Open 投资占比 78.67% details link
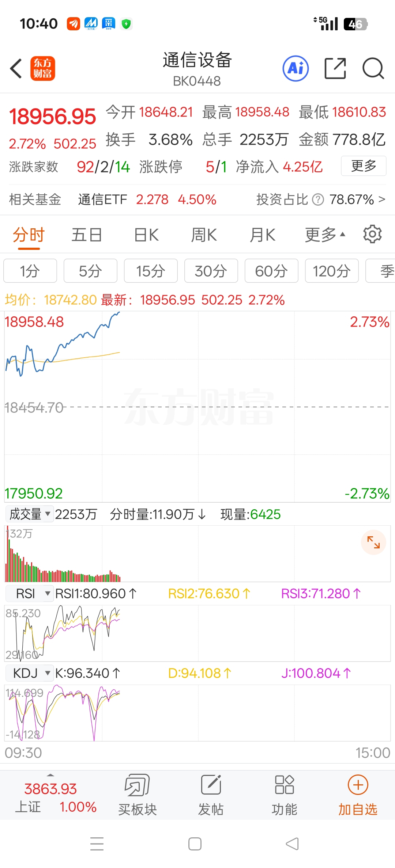 click(x=321, y=199)
